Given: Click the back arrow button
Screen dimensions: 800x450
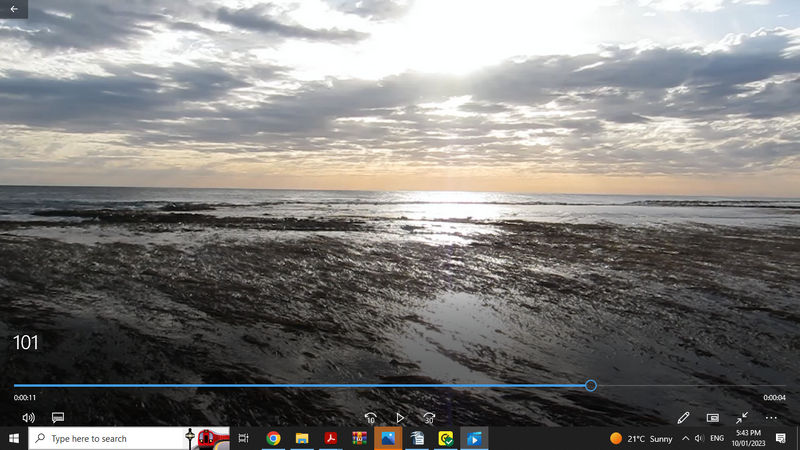Looking at the screenshot, I should [x=14, y=9].
